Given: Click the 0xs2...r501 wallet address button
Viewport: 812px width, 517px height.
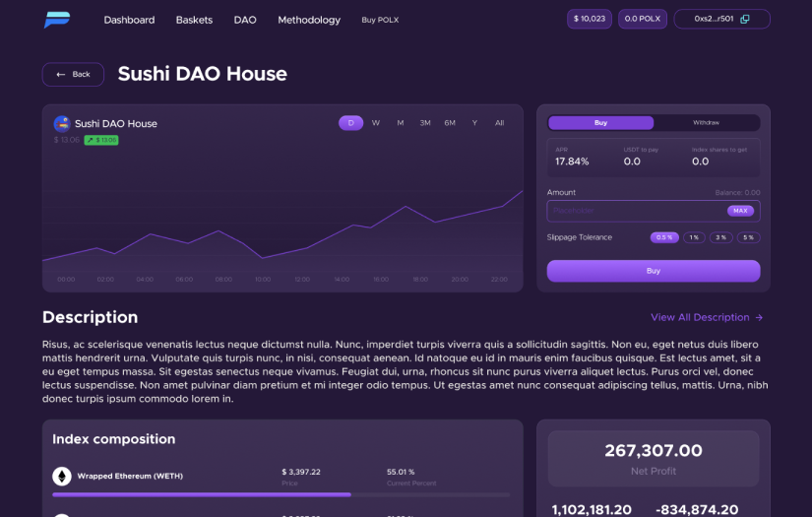Looking at the screenshot, I should coord(721,19).
